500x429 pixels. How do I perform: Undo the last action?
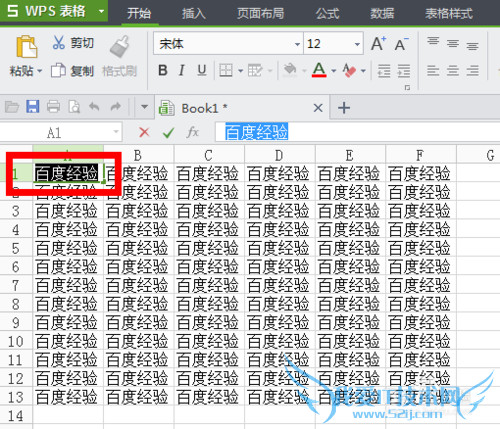[94, 107]
